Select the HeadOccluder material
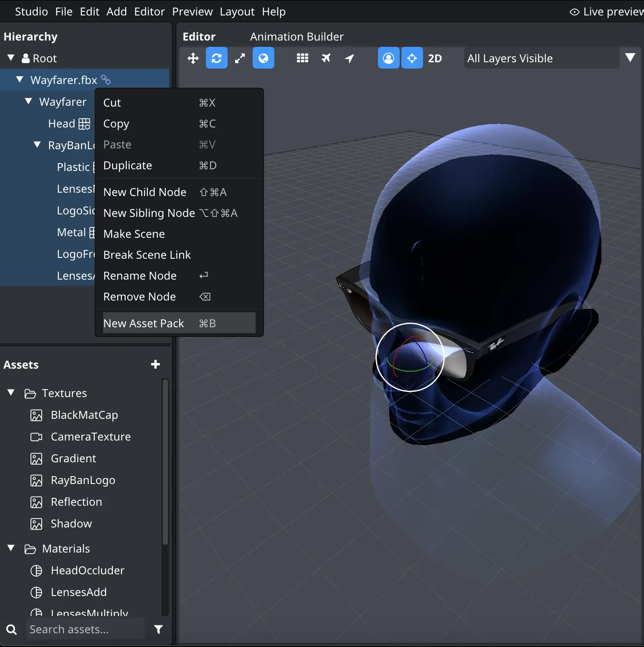Viewport: 644px width, 647px height. pyautogui.click(x=87, y=571)
